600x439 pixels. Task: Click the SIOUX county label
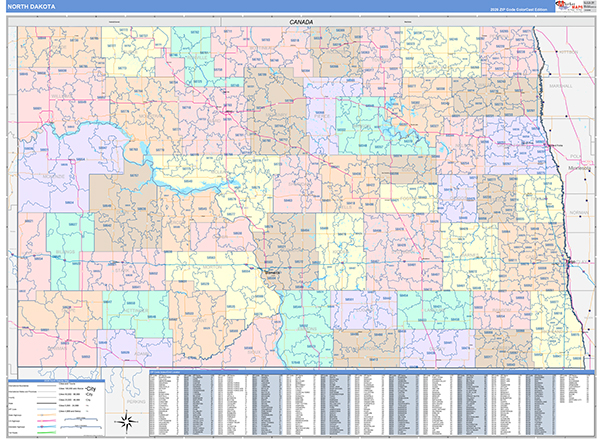coord(254,352)
